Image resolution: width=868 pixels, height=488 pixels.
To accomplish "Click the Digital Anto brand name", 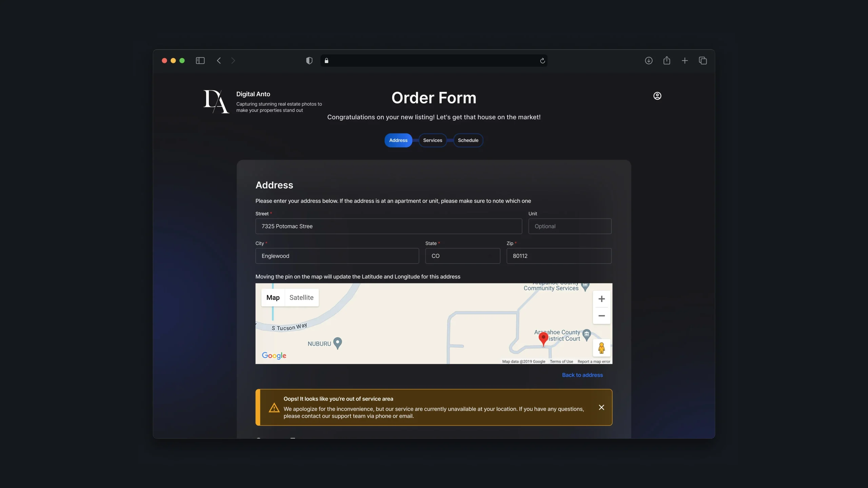I will coord(253,94).
